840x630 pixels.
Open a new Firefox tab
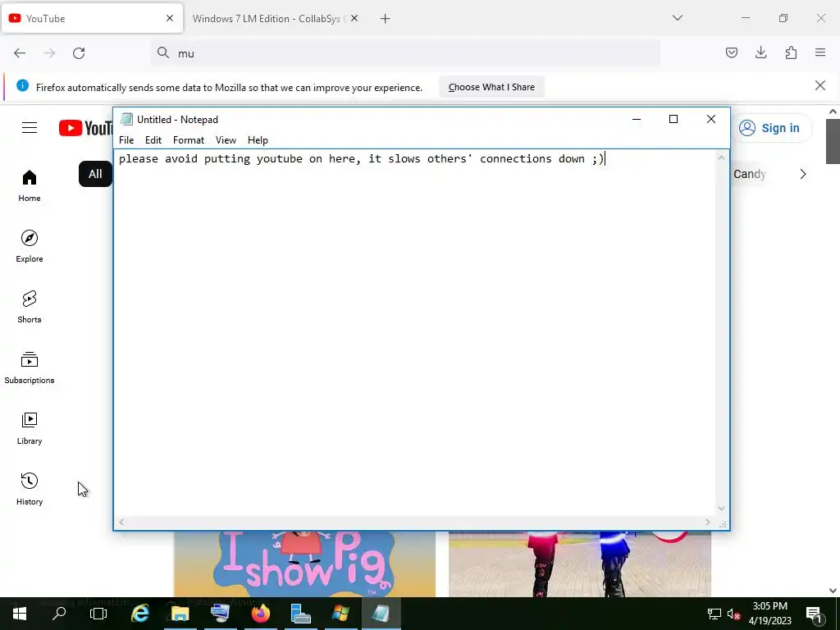click(385, 19)
